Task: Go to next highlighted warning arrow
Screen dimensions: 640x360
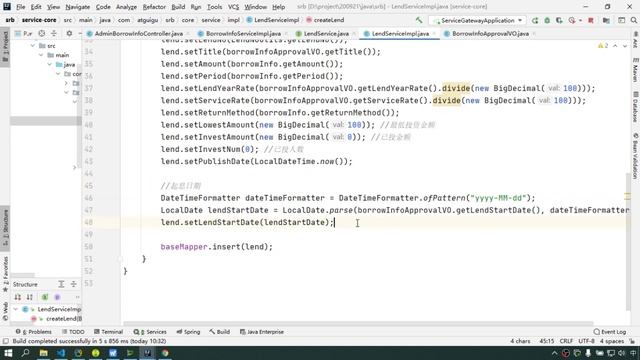Action: pos(625,46)
